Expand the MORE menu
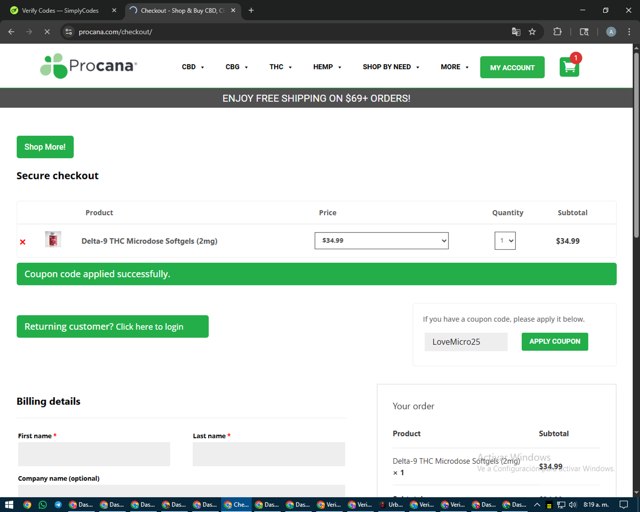Viewport: 640px width, 512px height. (454, 67)
